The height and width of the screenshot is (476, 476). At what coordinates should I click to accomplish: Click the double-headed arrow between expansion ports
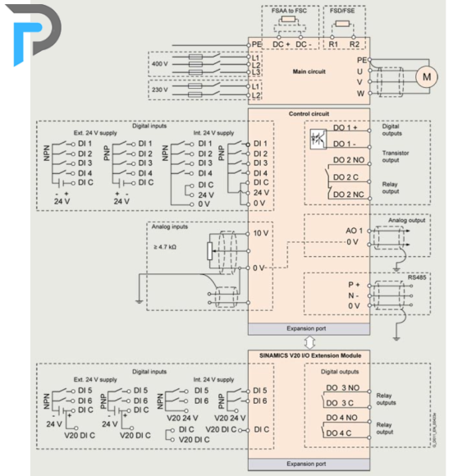coord(309,343)
